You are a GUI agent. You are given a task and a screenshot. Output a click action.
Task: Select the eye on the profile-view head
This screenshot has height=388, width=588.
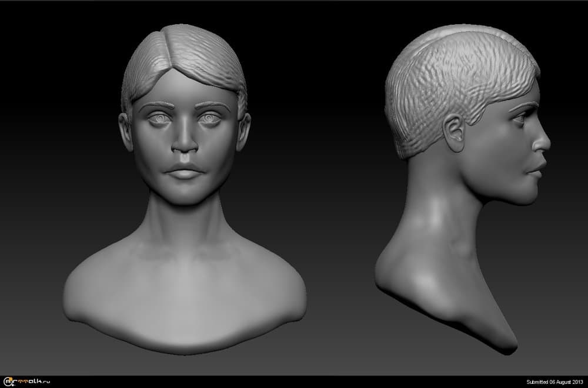coord(519,118)
